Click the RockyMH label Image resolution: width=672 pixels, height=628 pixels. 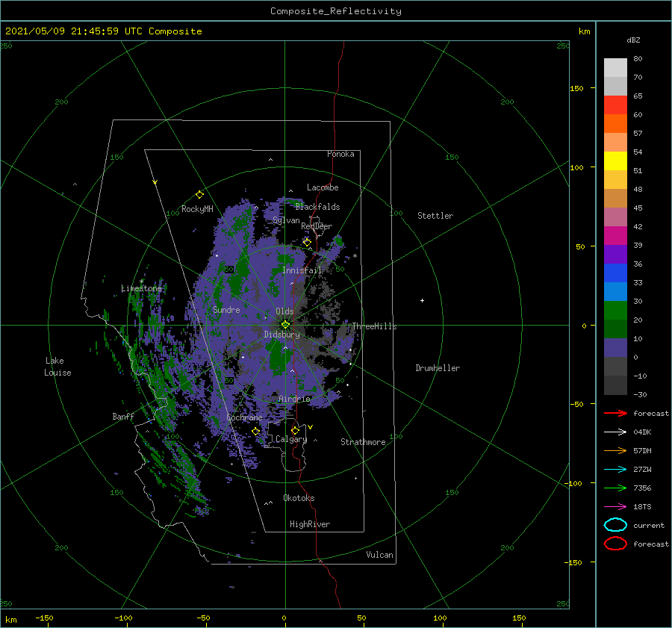197,209
